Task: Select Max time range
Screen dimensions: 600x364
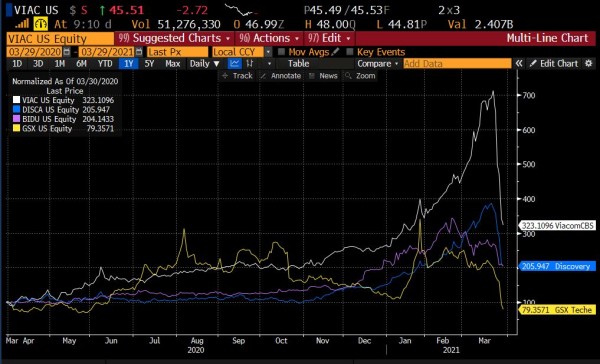Action: (x=173, y=64)
